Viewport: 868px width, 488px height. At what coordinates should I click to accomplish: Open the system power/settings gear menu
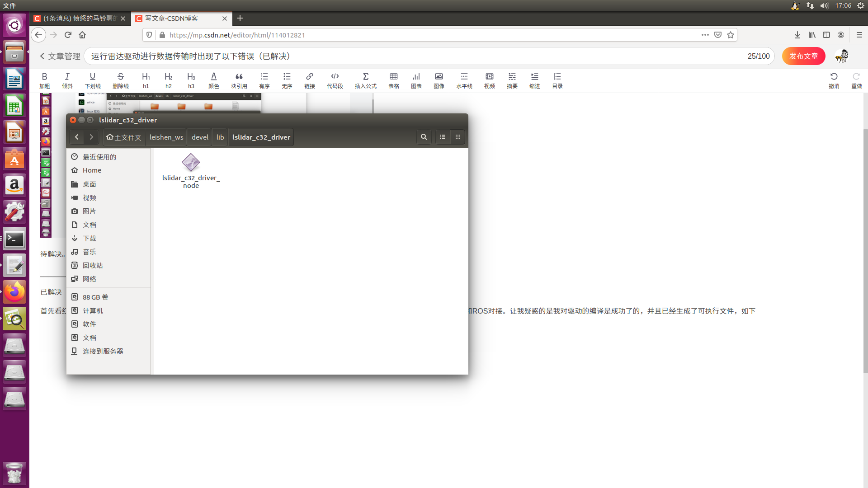(x=861, y=5)
